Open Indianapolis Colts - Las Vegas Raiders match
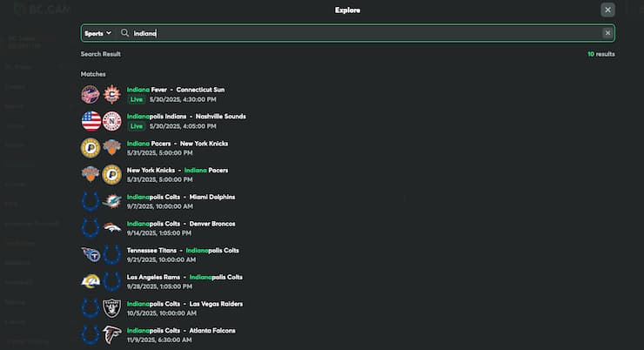 pyautogui.click(x=184, y=304)
